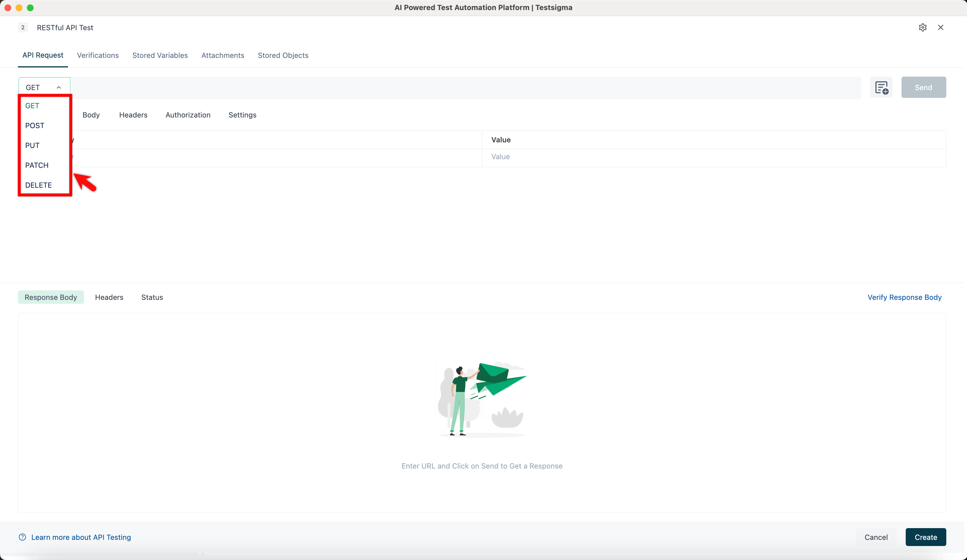Open the Stored Objects tab
The height and width of the screenshot is (560, 967).
(x=283, y=55)
